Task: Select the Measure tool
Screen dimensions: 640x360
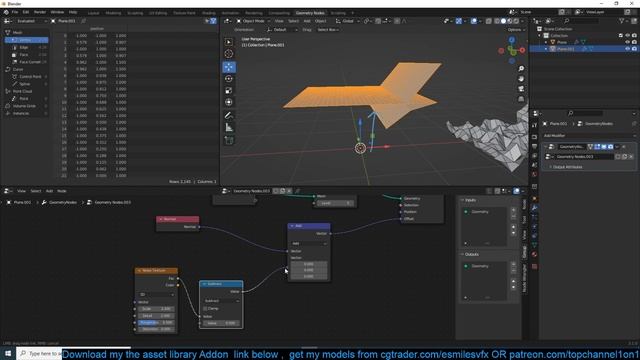Action: (229, 127)
